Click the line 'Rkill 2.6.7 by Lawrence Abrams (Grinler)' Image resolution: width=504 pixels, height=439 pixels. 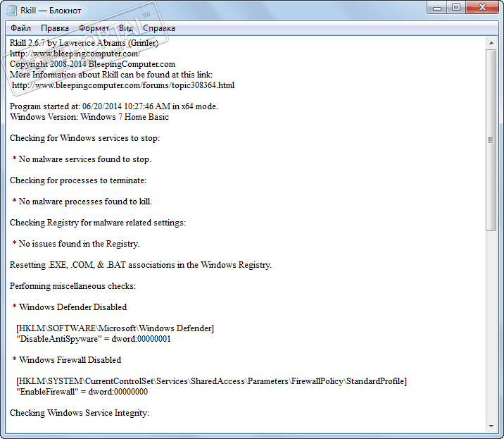coord(84,43)
